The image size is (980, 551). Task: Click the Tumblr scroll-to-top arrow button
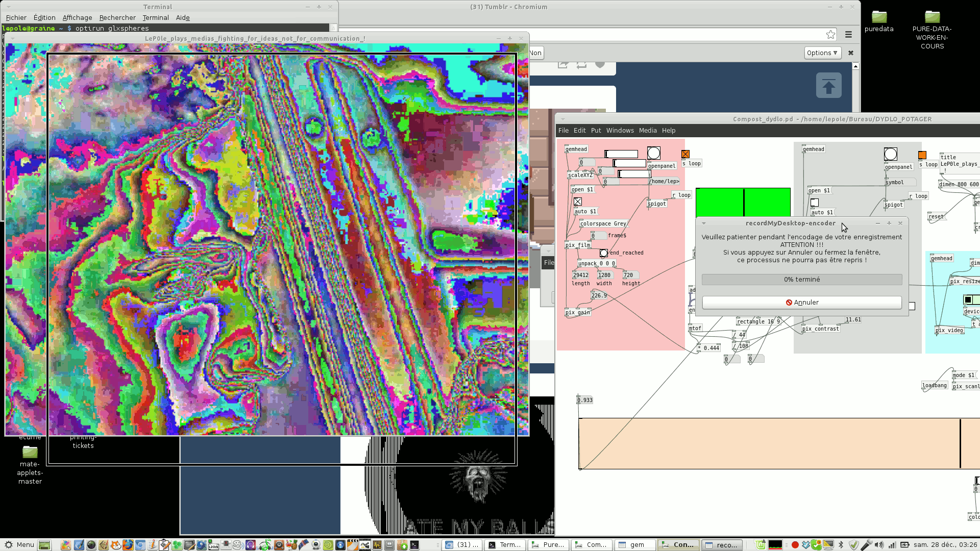828,86
